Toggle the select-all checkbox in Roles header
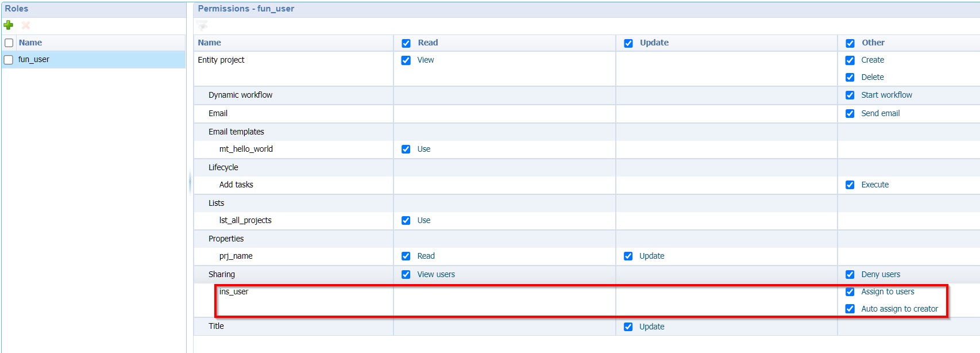 tap(9, 43)
